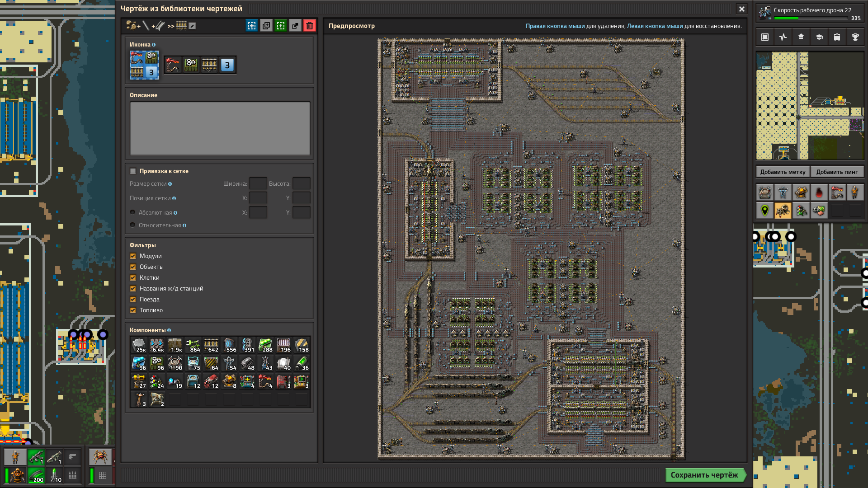
Task: Click the underground belt component counted 556
Action: 229,345
